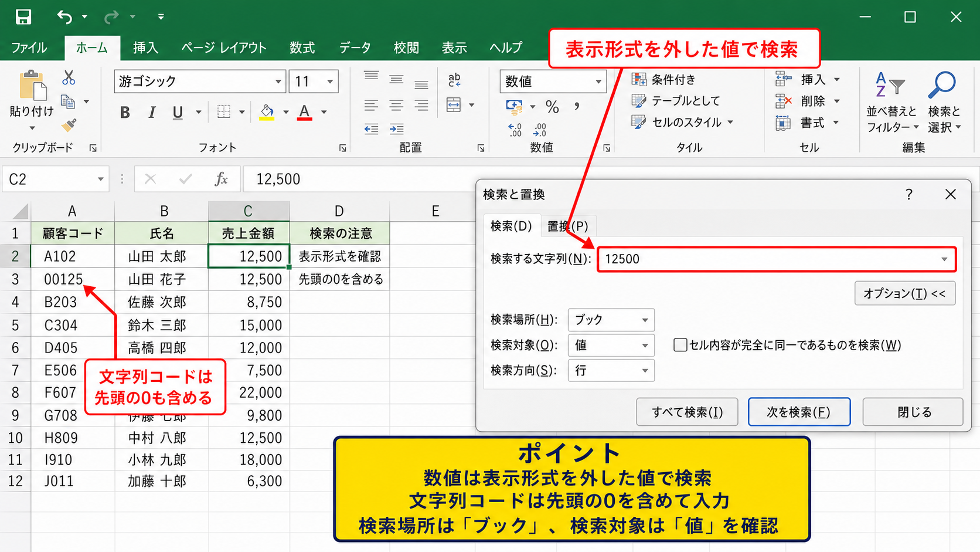Open the データ ribbon tab

click(355, 48)
